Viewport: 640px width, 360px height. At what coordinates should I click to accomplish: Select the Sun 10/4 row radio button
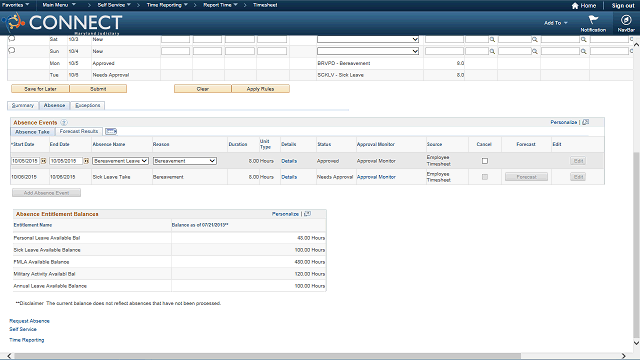(12, 50)
